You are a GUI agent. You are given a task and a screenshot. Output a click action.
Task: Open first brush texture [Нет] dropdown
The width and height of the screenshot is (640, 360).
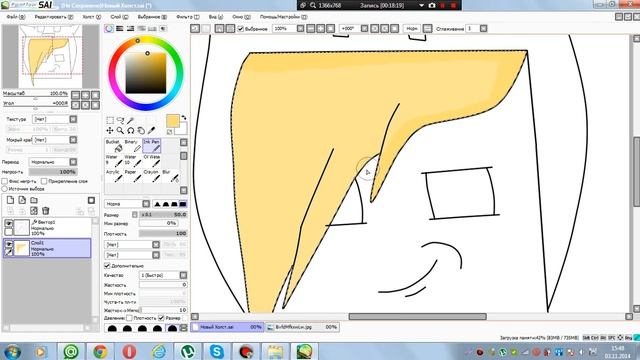(132, 244)
